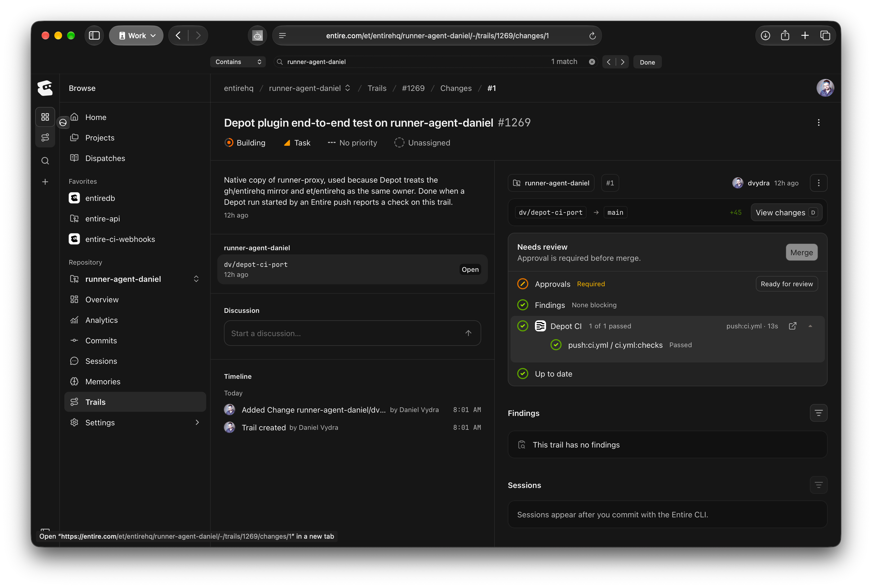Open sidebar Repository runner-agent-daniel selector
This screenshot has height=588, width=872.
[x=135, y=279]
